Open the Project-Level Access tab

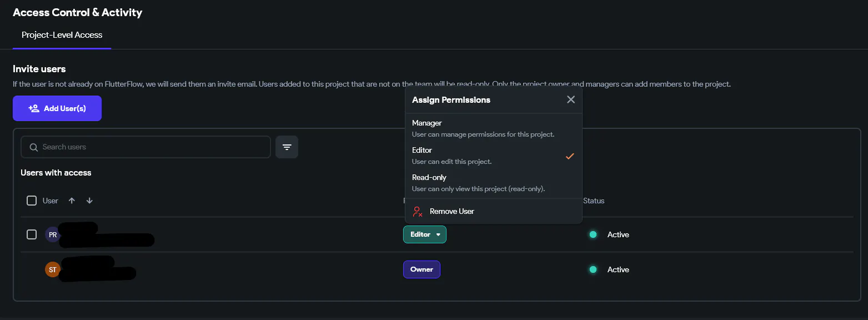pyautogui.click(x=62, y=35)
